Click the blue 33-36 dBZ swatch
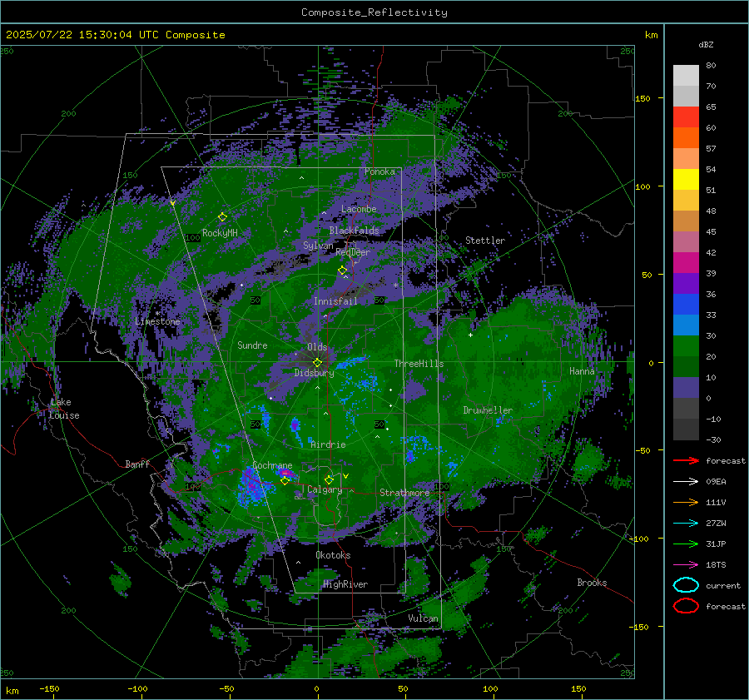Image resolution: width=749 pixels, height=700 pixels. click(686, 305)
